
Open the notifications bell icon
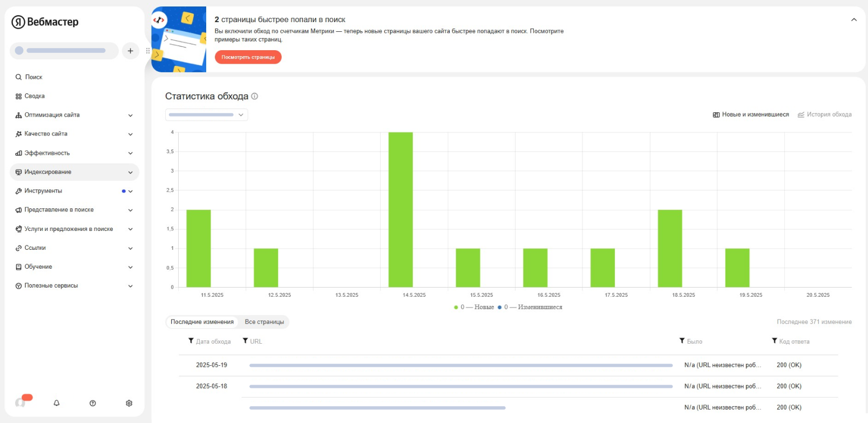pyautogui.click(x=57, y=403)
